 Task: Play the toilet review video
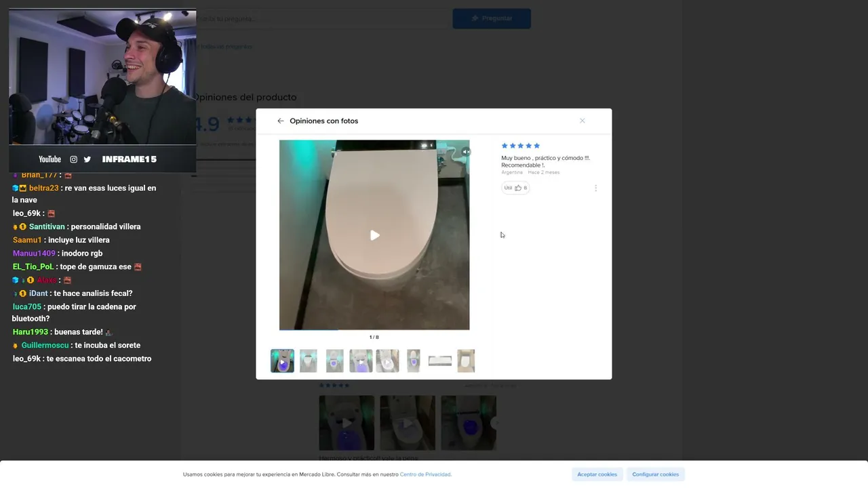point(374,235)
